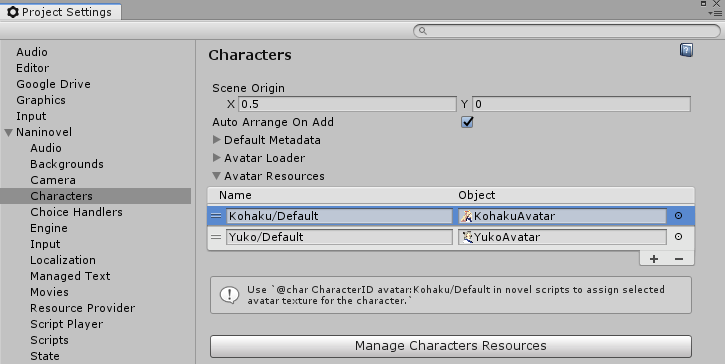Click the KohakuAvatar texture icon
725x364 pixels.
(x=466, y=216)
